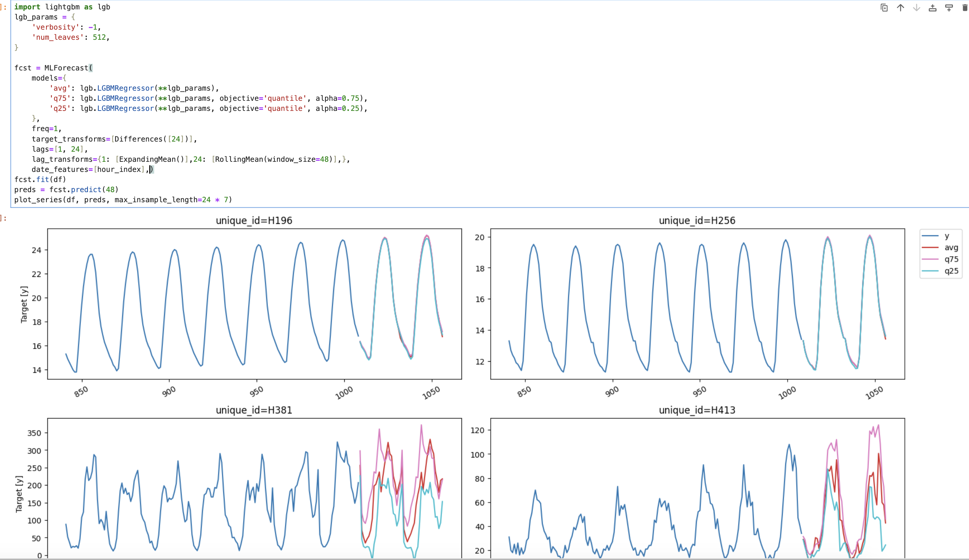Insert a new cell above this one
The width and height of the screenshot is (969, 560).
[932, 8]
